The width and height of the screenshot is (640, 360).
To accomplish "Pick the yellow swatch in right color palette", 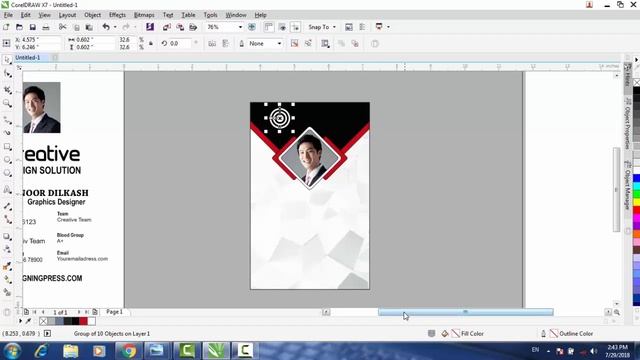I will click(x=636, y=202).
